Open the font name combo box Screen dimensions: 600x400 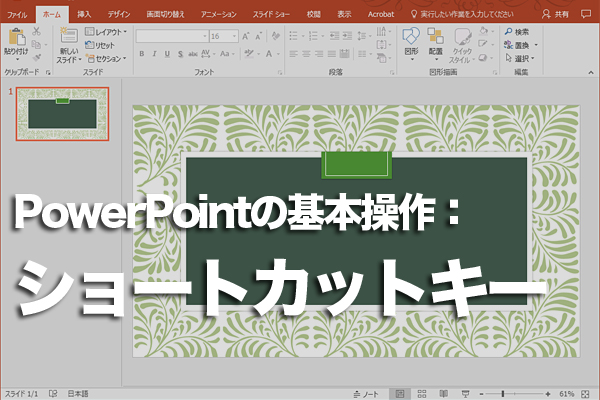(172, 36)
